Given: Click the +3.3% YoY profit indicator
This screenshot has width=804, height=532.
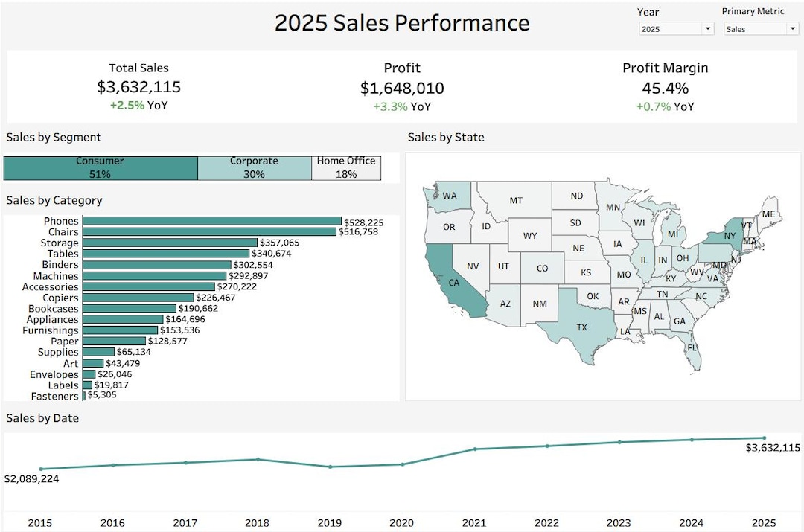Looking at the screenshot, I should click(402, 107).
